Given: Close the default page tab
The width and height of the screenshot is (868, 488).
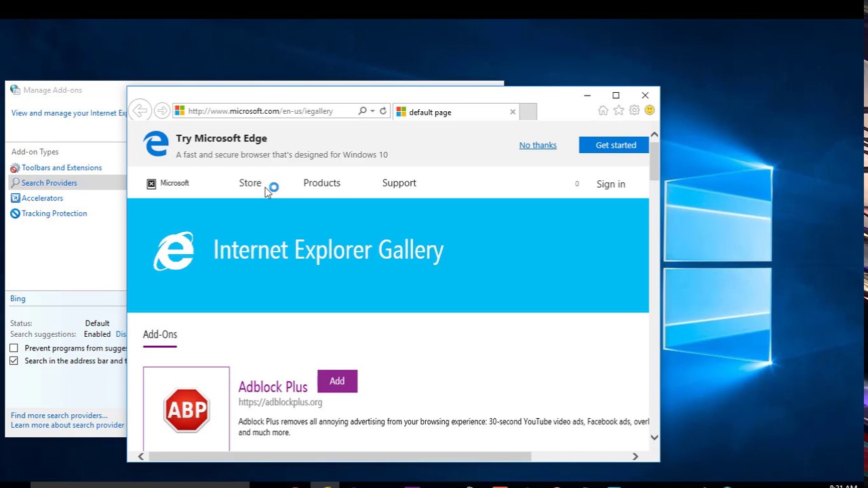Looking at the screenshot, I should coord(513,112).
